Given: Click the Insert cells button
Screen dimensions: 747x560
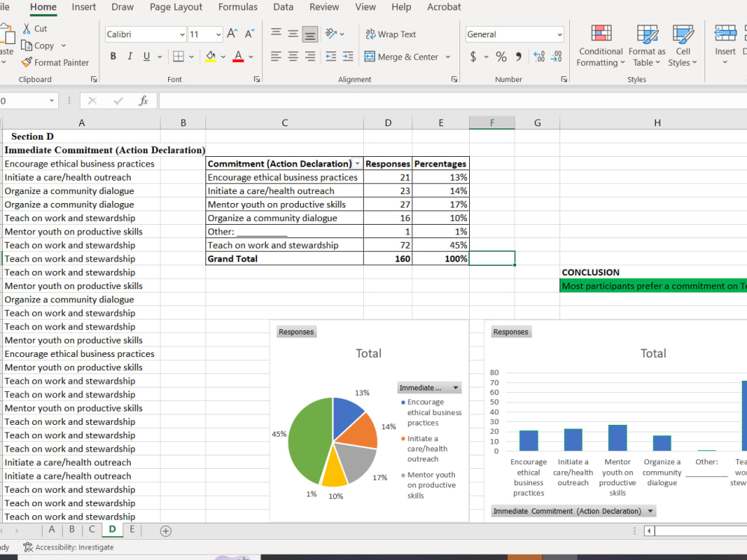Looking at the screenshot, I should tap(725, 46).
